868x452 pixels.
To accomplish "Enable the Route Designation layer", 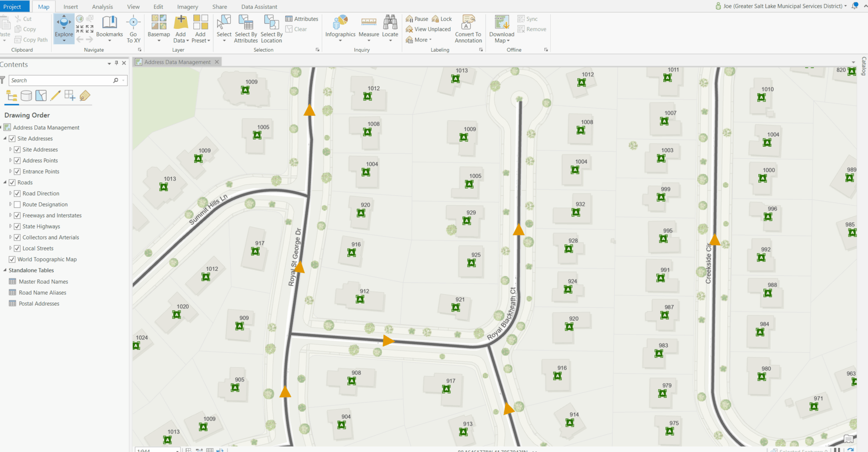I will [17, 204].
